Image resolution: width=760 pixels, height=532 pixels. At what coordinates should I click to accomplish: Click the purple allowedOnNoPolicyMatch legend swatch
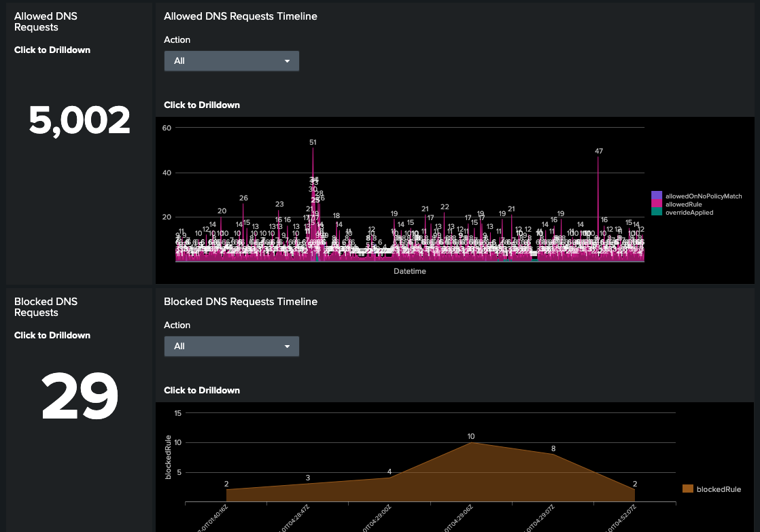(x=655, y=195)
